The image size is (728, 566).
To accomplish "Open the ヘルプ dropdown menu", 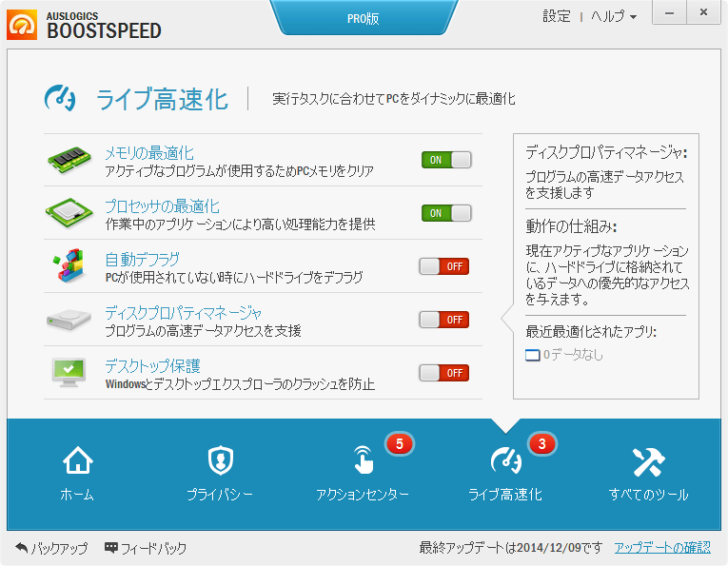I will click(x=613, y=17).
